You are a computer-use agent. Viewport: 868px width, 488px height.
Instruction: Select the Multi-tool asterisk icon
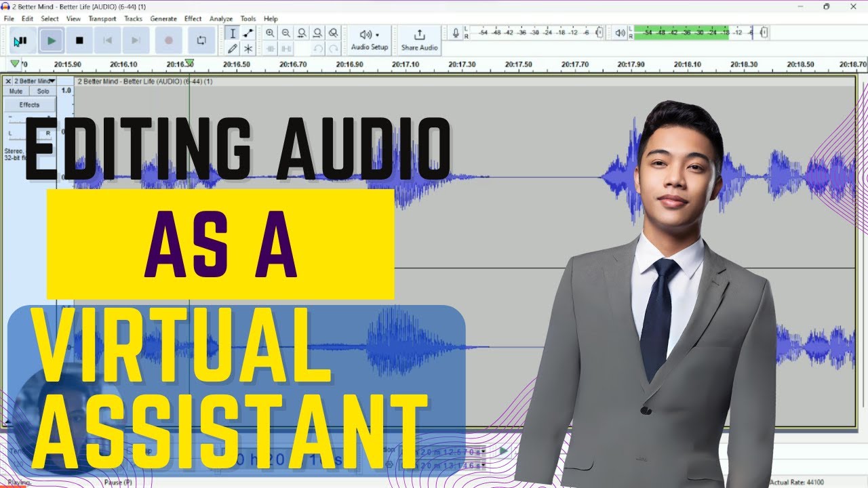tap(248, 48)
